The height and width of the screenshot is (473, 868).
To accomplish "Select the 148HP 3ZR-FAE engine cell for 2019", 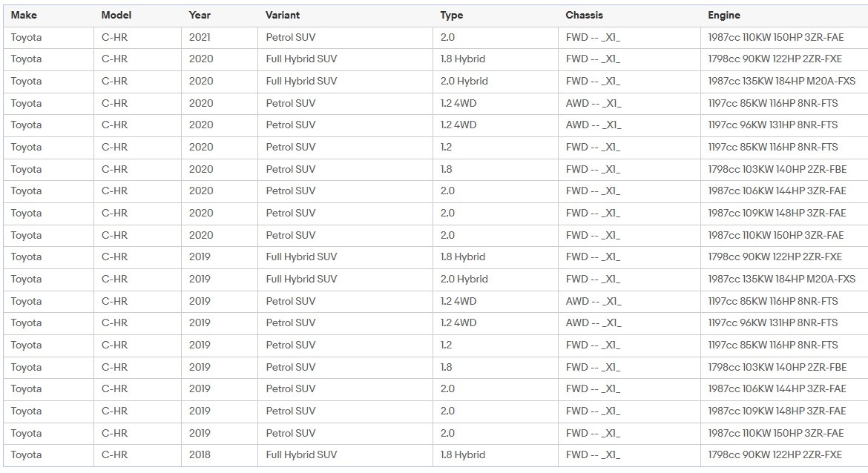I will [x=777, y=411].
